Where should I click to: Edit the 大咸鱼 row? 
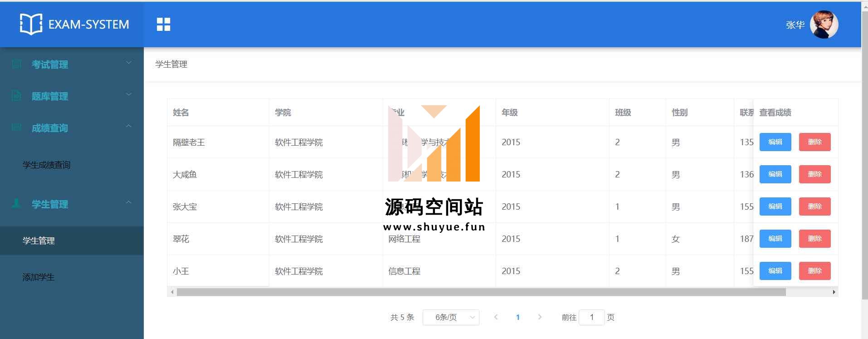[775, 174]
